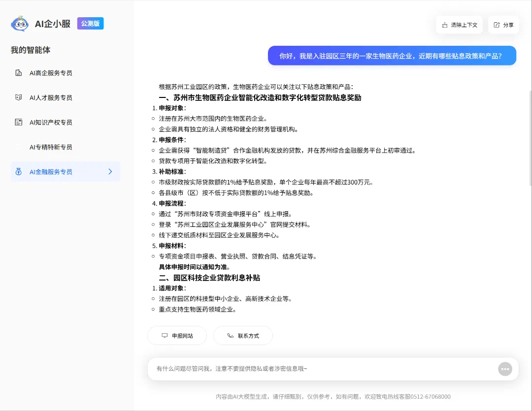Open the 申报网站 button
The width and height of the screenshot is (532, 411).
point(177,336)
